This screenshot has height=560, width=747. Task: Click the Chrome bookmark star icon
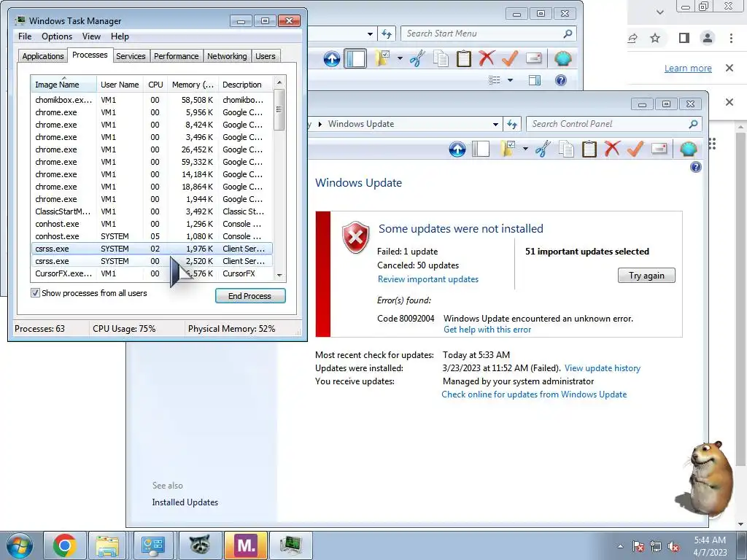click(x=655, y=38)
